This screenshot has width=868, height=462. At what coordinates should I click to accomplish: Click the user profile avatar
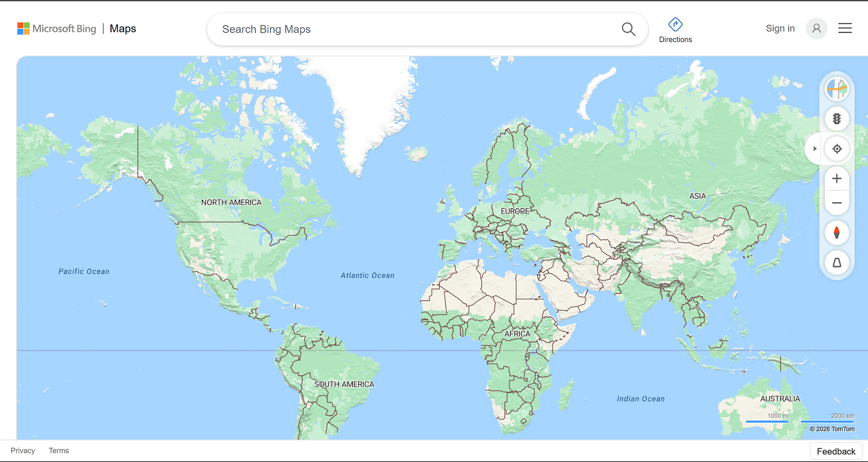point(816,28)
